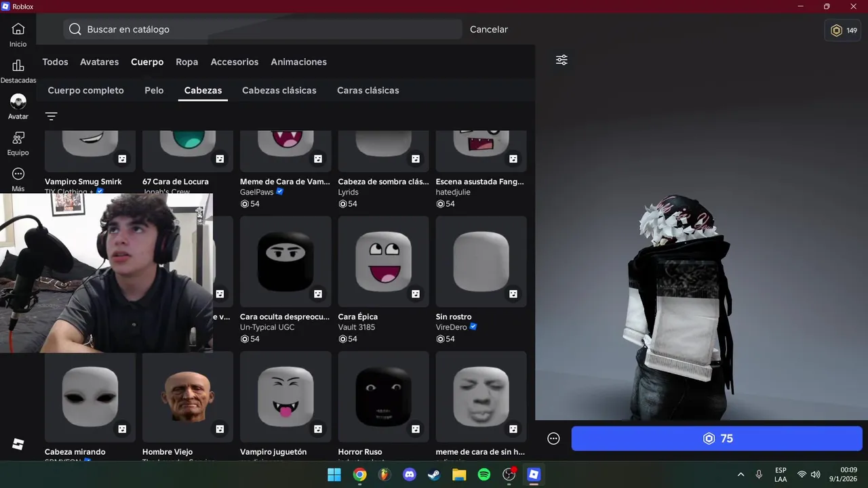Viewport: 868px width, 488px height.
Task: Select the Sin rostro head item
Action: pyautogui.click(x=481, y=262)
